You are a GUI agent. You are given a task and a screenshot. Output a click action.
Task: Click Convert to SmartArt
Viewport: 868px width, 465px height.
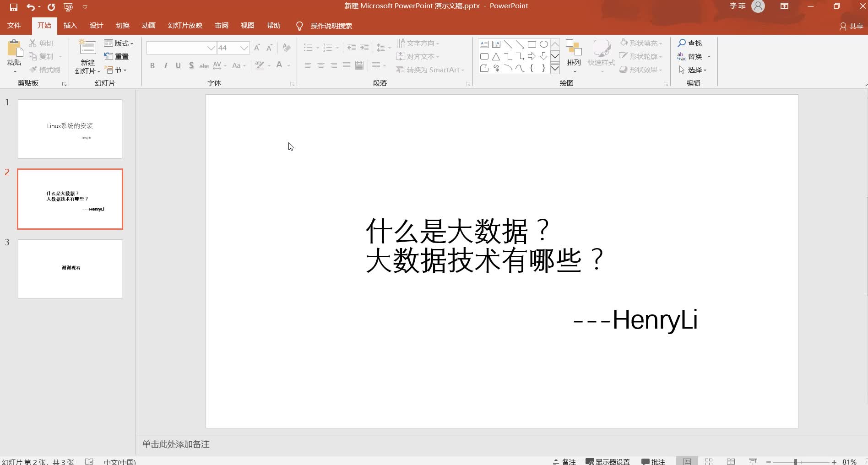click(429, 70)
